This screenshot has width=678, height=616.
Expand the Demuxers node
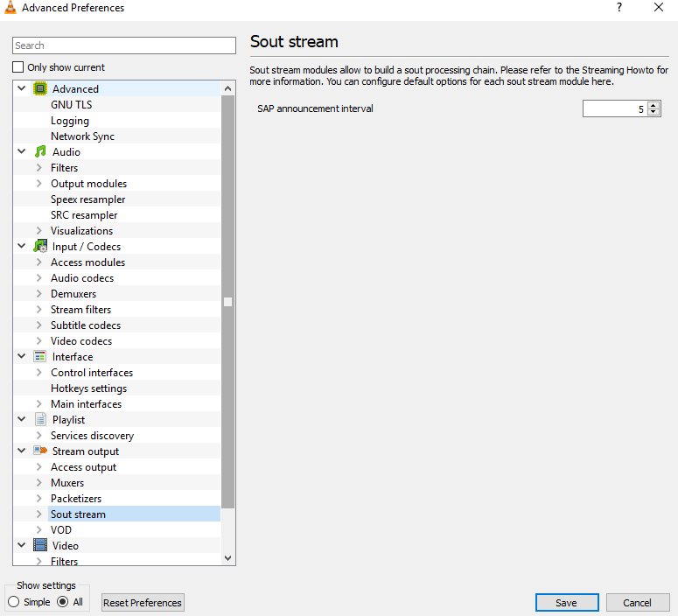click(x=38, y=293)
